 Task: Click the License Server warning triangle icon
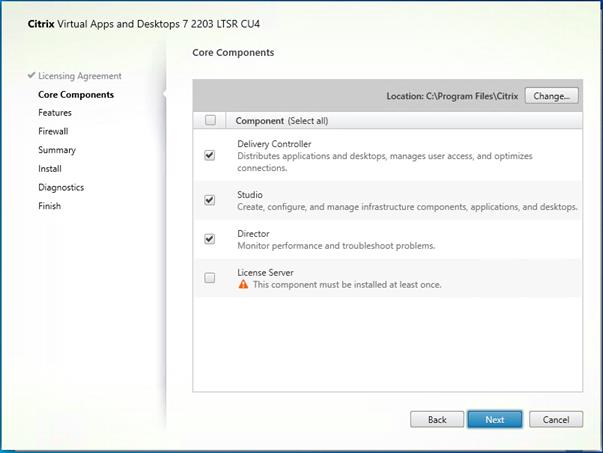(x=242, y=285)
